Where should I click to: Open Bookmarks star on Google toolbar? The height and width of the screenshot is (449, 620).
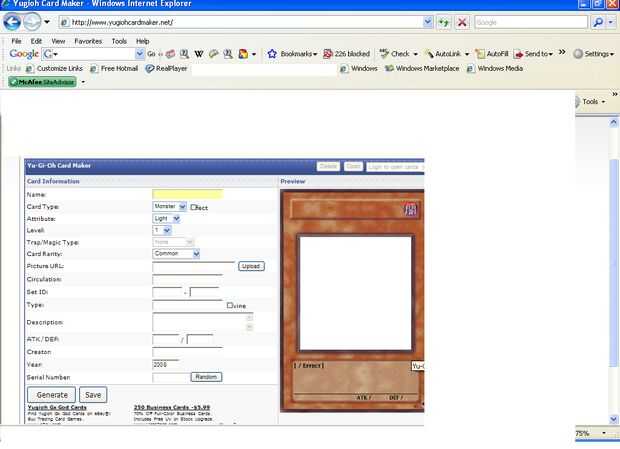click(x=292, y=54)
